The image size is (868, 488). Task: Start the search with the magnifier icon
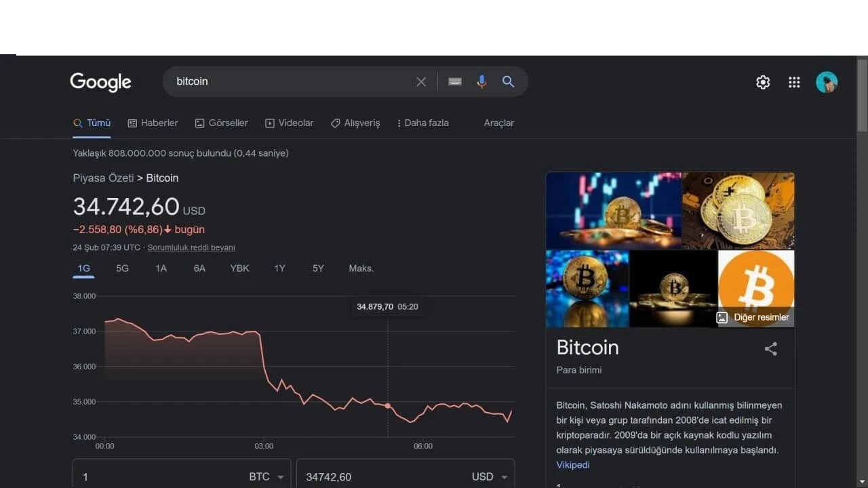tap(508, 81)
